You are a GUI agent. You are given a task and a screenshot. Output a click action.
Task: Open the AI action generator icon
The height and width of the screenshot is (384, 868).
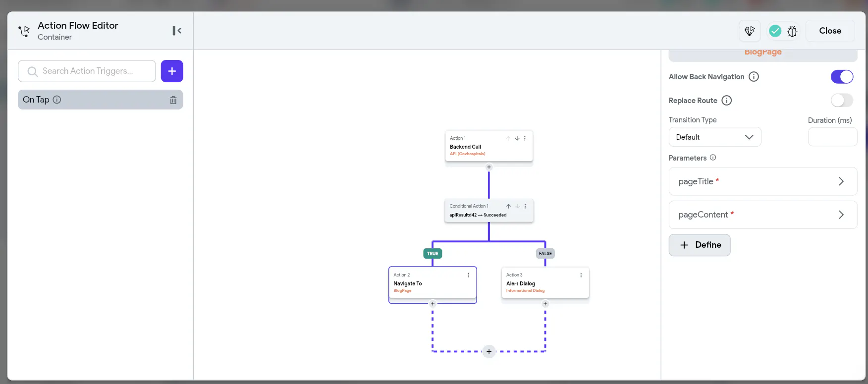pos(750,31)
